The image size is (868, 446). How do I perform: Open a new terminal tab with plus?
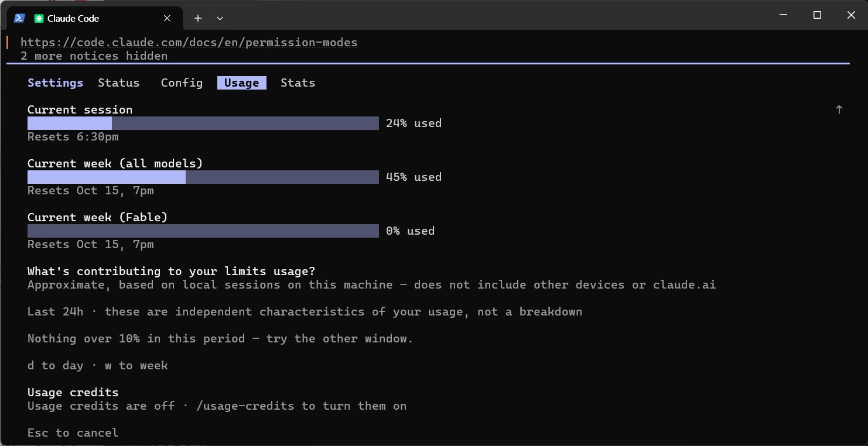point(198,18)
